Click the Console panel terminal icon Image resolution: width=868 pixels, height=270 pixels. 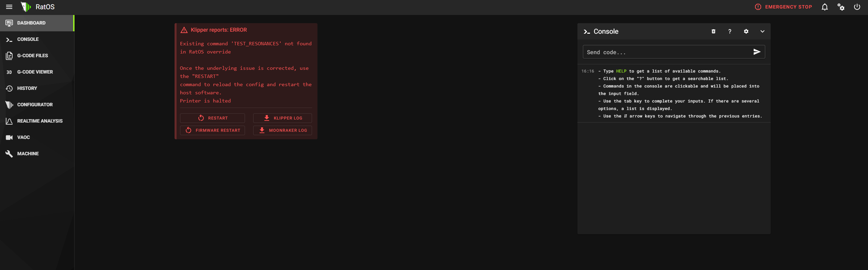587,32
